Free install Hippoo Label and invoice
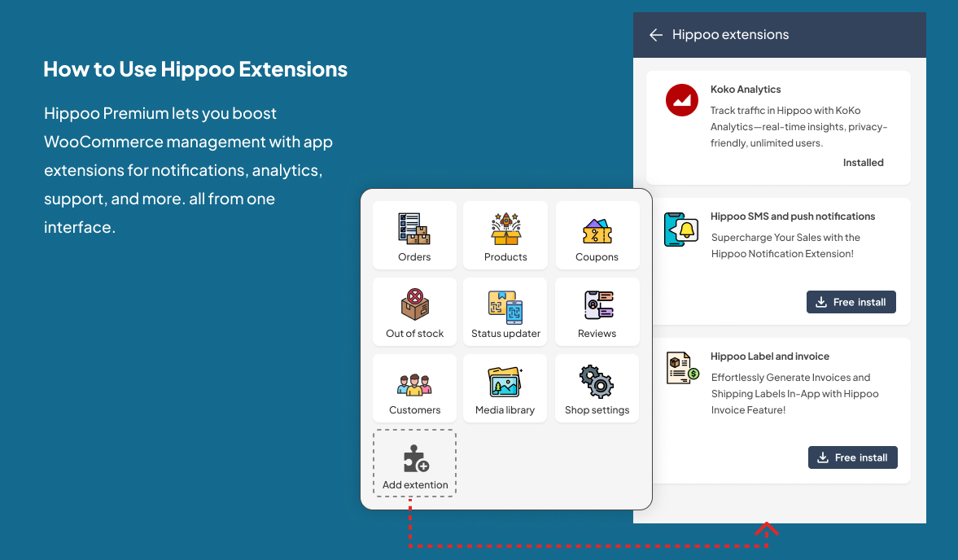Screen dimensions: 958x560 [x=853, y=457]
